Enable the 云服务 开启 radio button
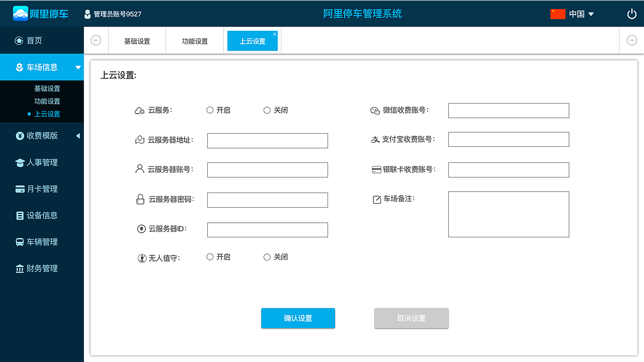 (209, 110)
